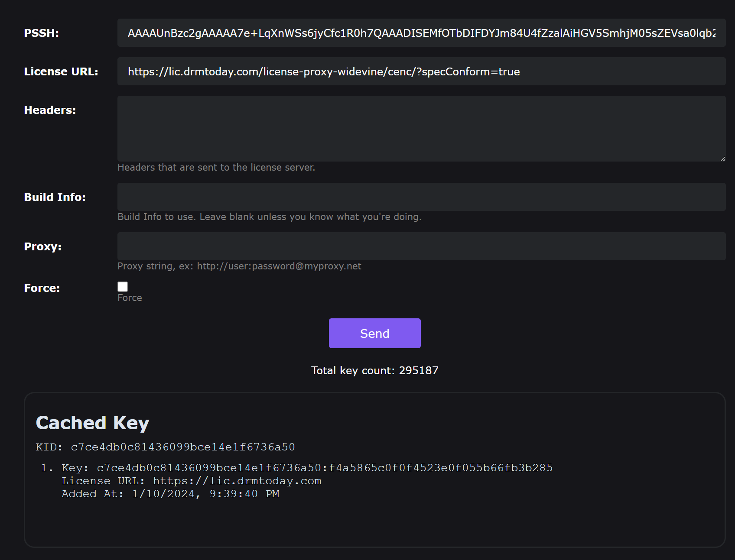
Task: Click the PSSH label
Action: [x=42, y=33]
